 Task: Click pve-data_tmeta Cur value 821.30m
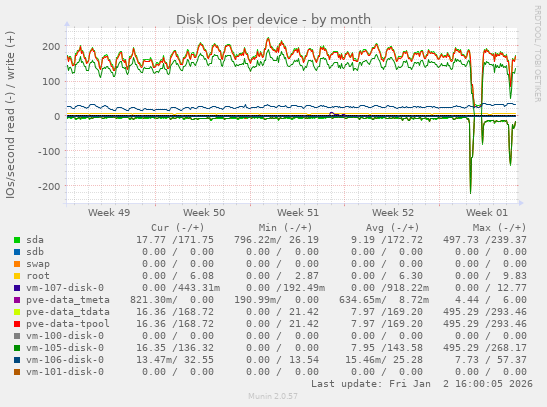coord(154,300)
